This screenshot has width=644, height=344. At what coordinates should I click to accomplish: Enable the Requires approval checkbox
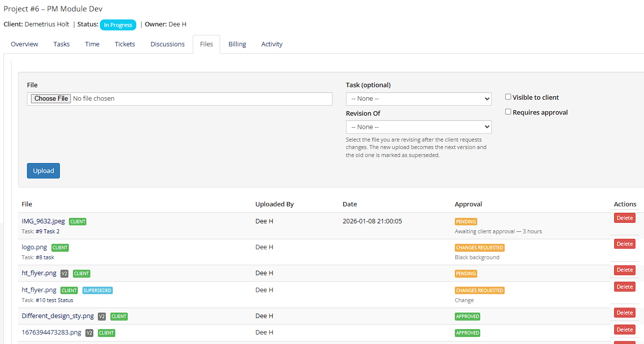(508, 112)
